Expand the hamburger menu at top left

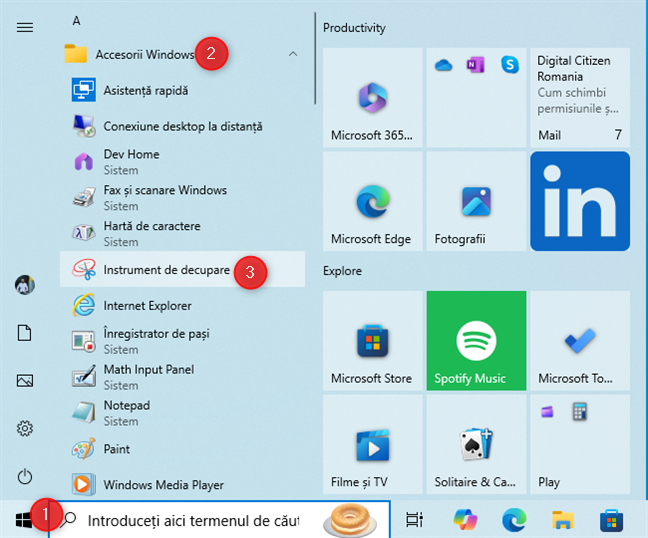coord(25,27)
